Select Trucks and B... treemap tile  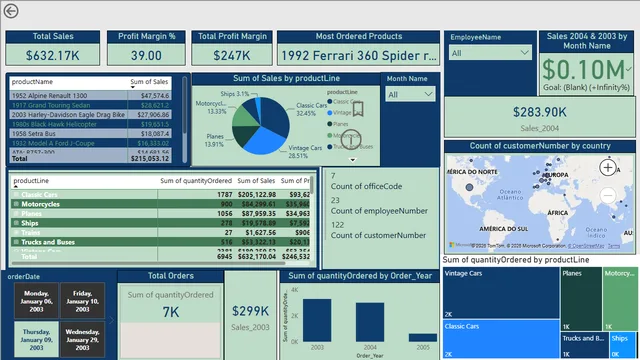pyautogui.click(x=584, y=345)
